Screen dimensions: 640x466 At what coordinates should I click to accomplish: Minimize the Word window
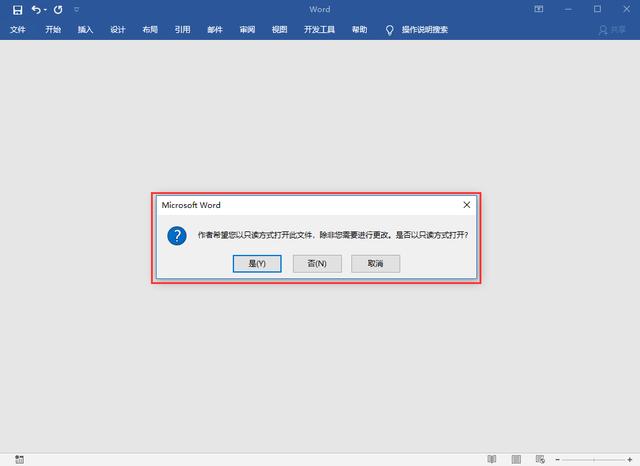click(x=568, y=9)
